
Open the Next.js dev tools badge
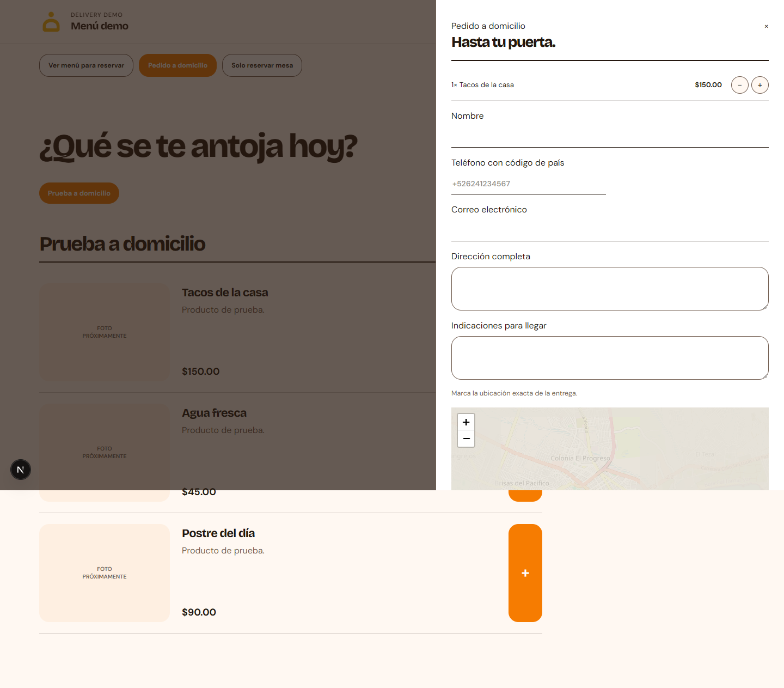click(21, 470)
